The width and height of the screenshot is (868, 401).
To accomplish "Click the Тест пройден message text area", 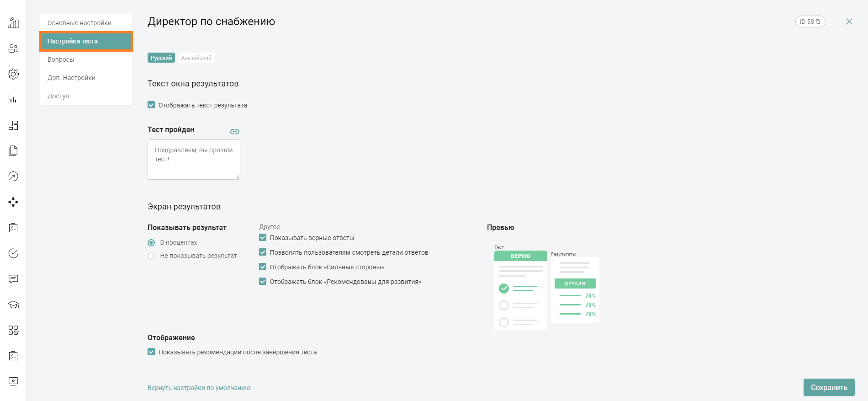I will point(194,160).
